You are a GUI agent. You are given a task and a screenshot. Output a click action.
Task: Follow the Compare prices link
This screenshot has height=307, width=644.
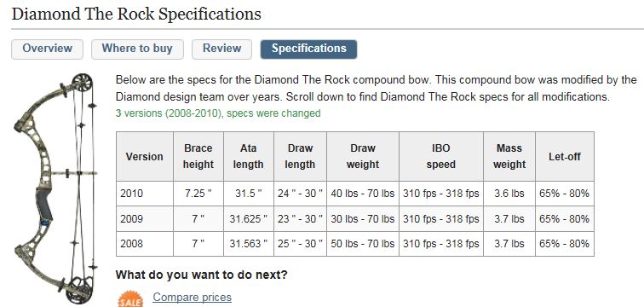coord(192,297)
